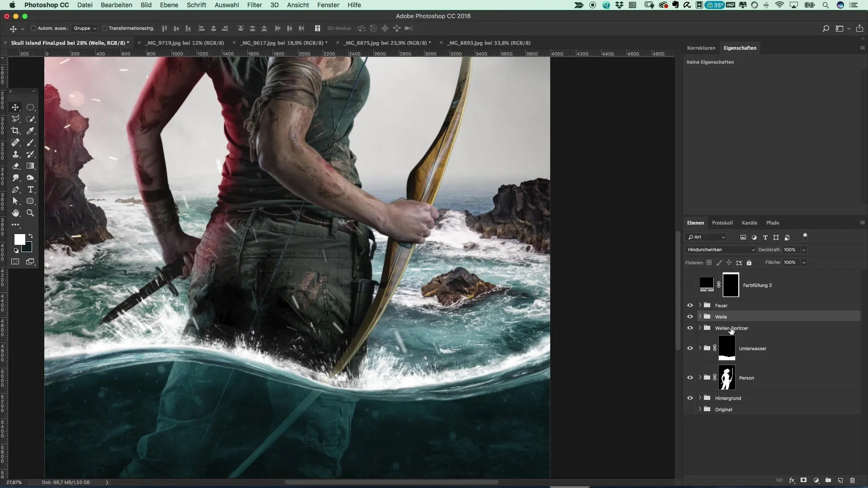The width and height of the screenshot is (868, 488).
Task: Enable Transformationsstrg. checkbox
Action: (x=104, y=28)
